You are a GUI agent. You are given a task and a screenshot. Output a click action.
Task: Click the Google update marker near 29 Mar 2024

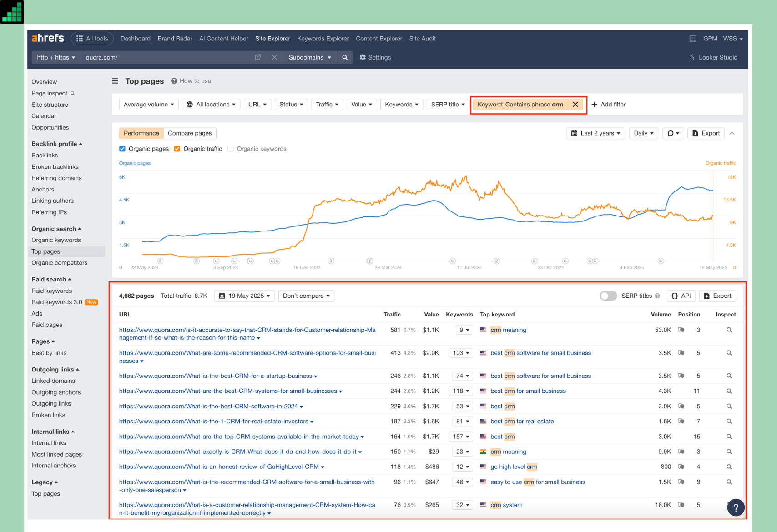tap(370, 261)
